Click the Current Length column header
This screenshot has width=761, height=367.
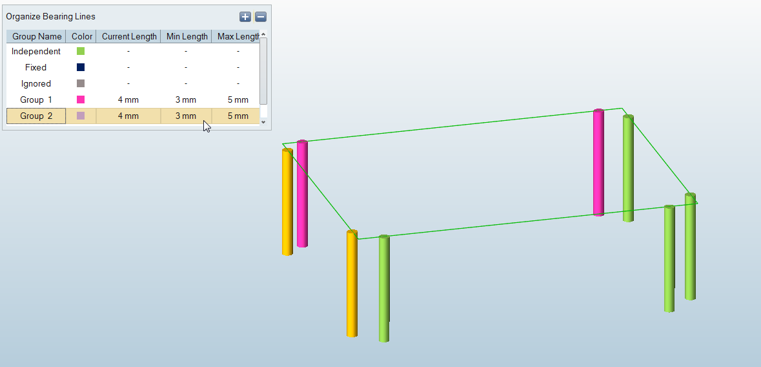tap(129, 36)
